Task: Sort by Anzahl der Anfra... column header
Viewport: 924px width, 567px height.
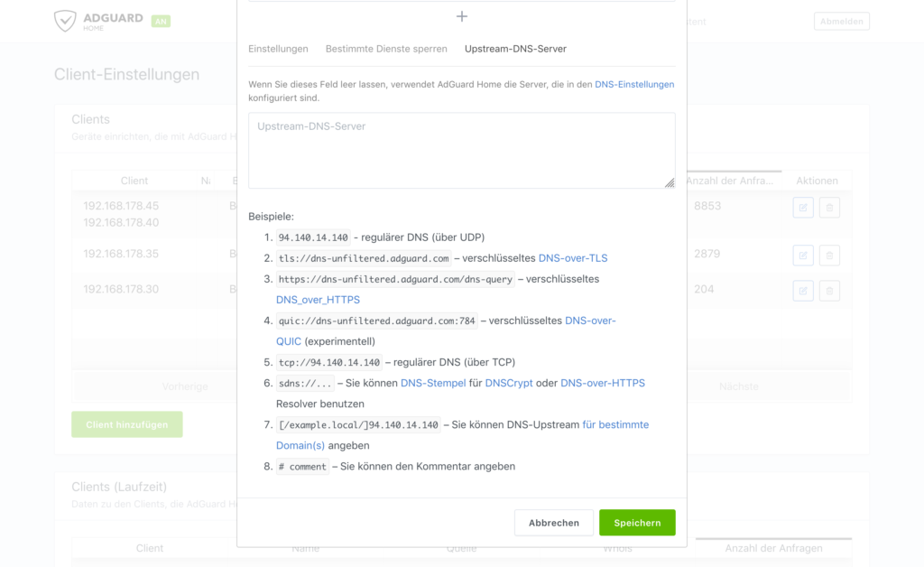Action: 729,181
